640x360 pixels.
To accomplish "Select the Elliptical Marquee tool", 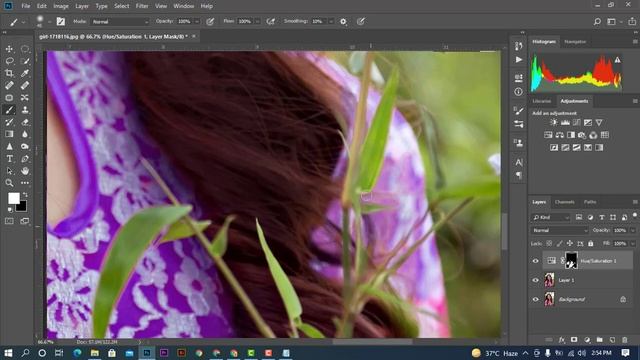I will tap(25, 49).
